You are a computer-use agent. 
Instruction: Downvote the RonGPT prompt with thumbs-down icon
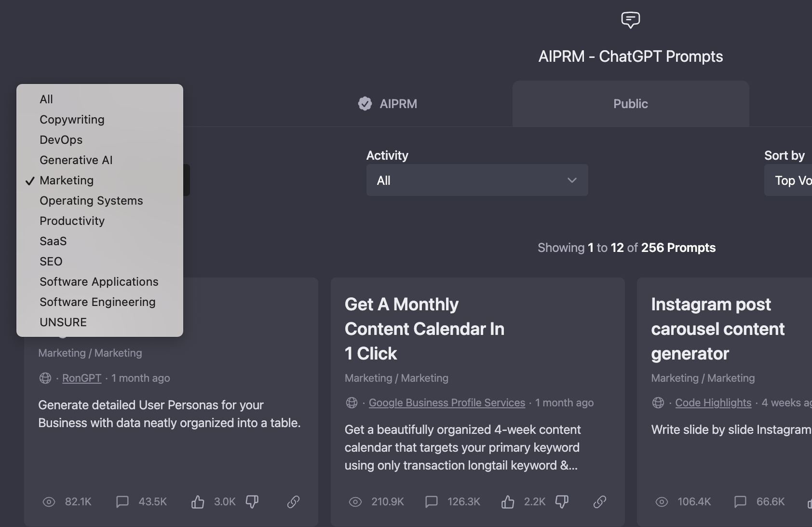coord(252,502)
